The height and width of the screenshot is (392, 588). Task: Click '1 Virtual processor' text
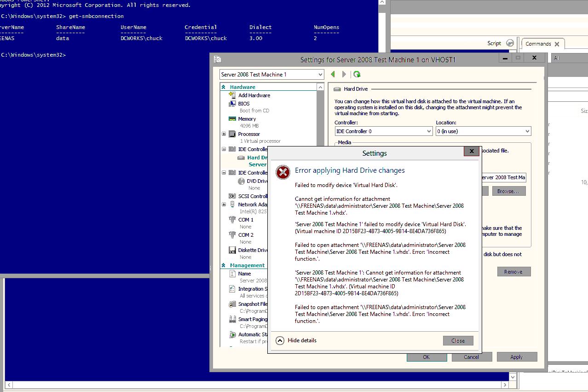260,141
